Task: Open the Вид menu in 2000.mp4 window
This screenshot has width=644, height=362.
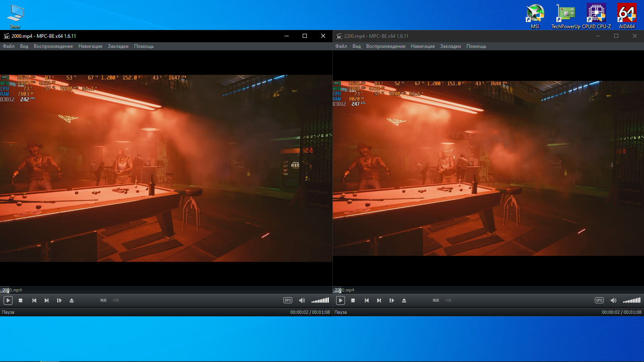Action: pos(24,46)
